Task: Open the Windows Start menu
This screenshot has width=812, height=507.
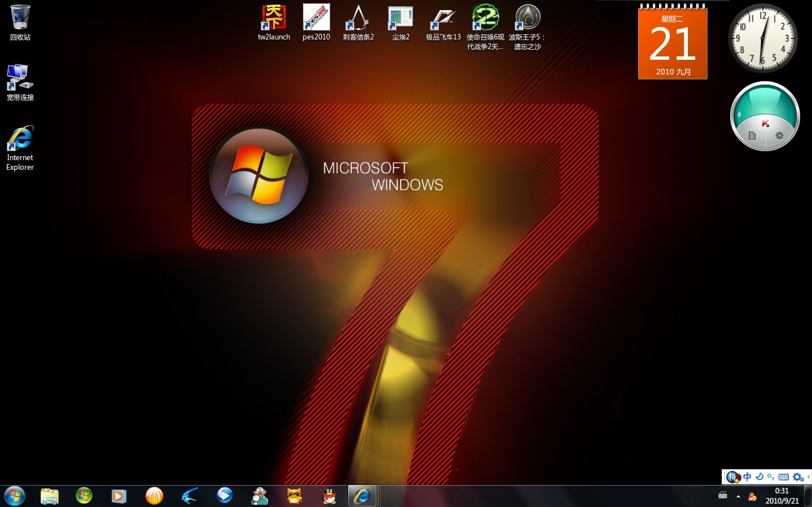Action: (15, 496)
